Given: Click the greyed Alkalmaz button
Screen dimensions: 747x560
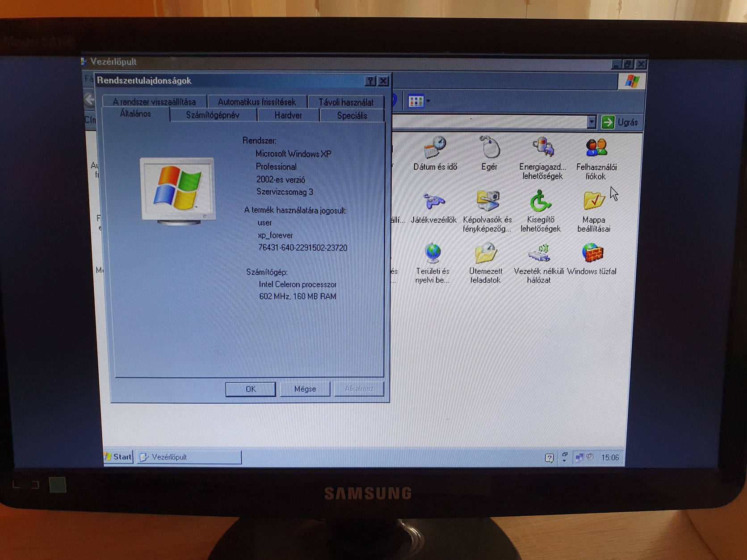Looking at the screenshot, I should pyautogui.click(x=359, y=389).
